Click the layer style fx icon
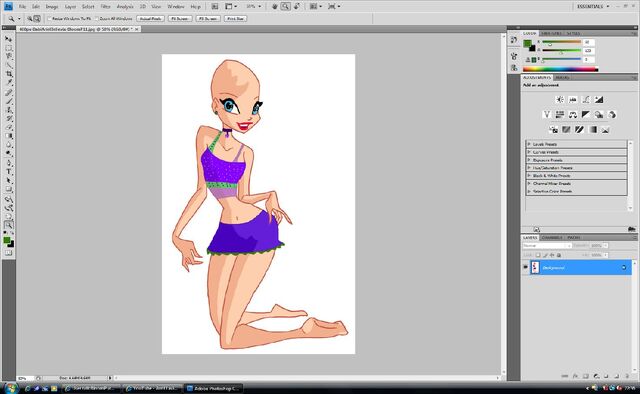The height and width of the screenshot is (394, 640). point(575,376)
